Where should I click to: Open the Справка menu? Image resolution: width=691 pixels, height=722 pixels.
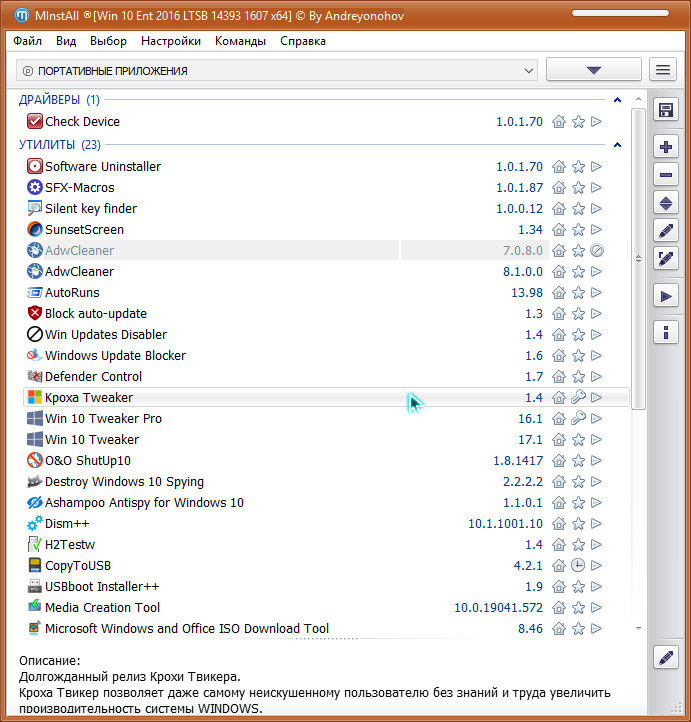point(303,41)
